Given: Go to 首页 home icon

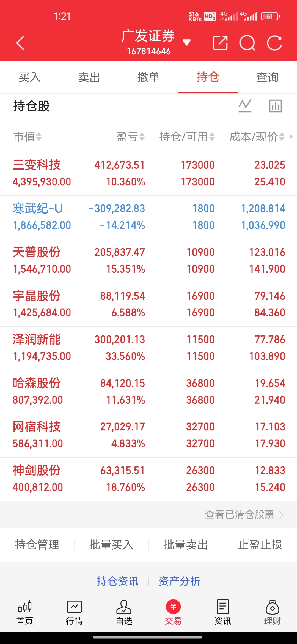Looking at the screenshot, I should coord(25,613).
